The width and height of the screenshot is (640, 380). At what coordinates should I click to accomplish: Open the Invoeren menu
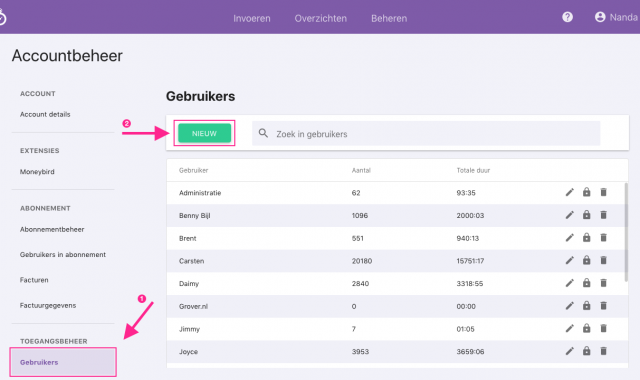[x=252, y=18]
